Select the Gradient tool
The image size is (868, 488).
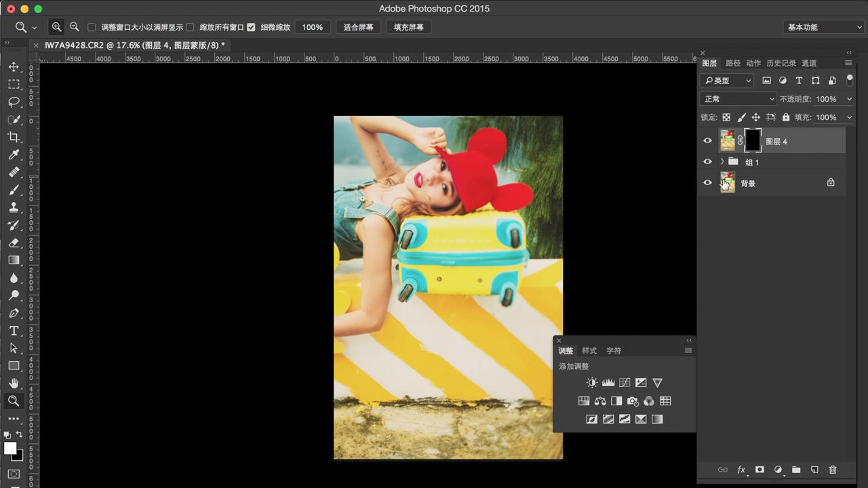click(x=14, y=260)
